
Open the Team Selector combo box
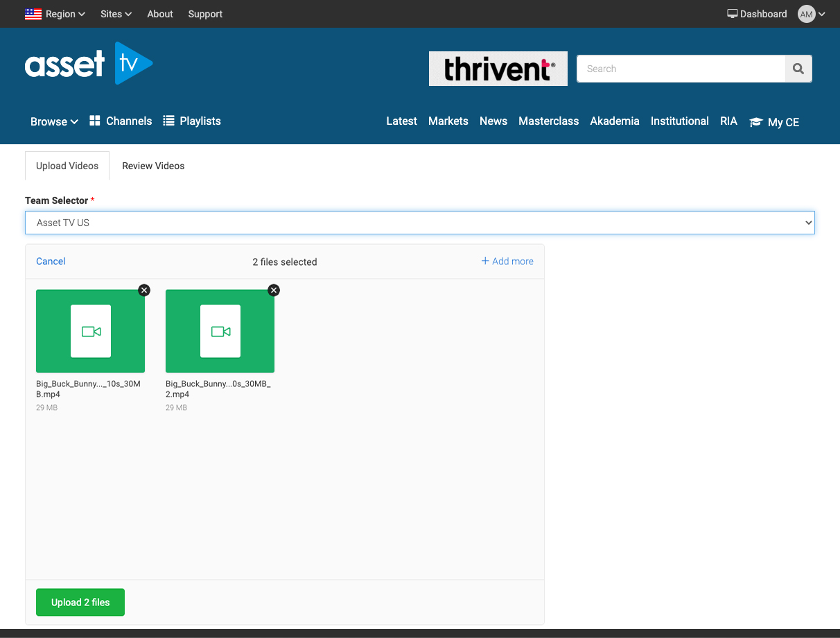coord(419,223)
